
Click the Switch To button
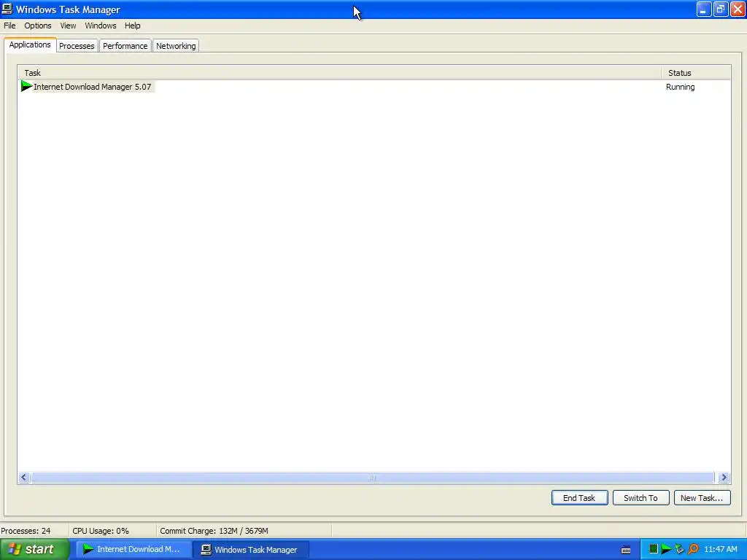[640, 497]
